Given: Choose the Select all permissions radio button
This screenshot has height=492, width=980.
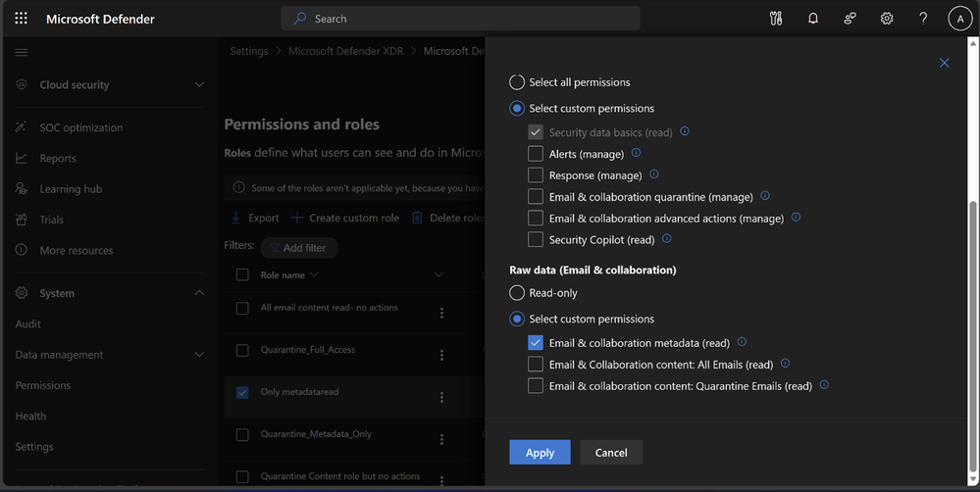Looking at the screenshot, I should [x=517, y=82].
